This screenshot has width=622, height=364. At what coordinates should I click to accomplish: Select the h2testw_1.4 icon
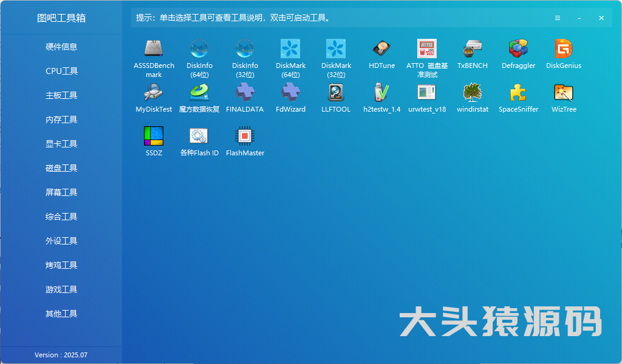click(381, 92)
